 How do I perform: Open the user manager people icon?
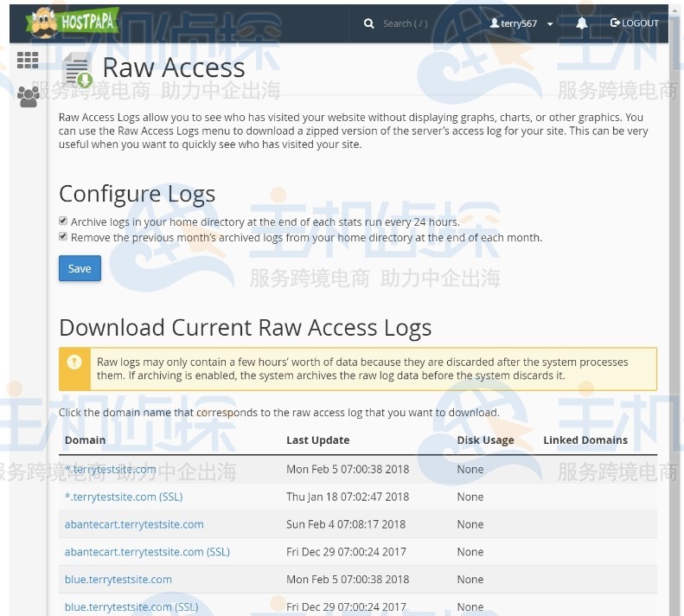[x=28, y=97]
